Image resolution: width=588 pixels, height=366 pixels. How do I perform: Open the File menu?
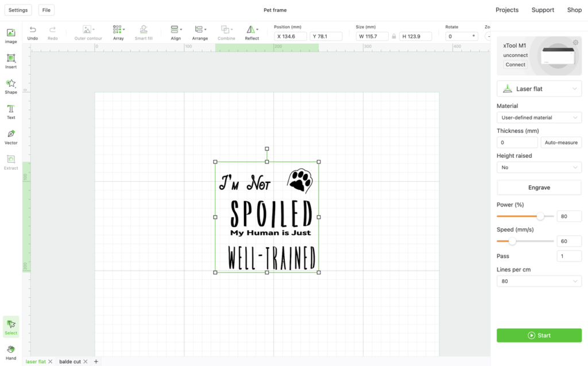46,10
